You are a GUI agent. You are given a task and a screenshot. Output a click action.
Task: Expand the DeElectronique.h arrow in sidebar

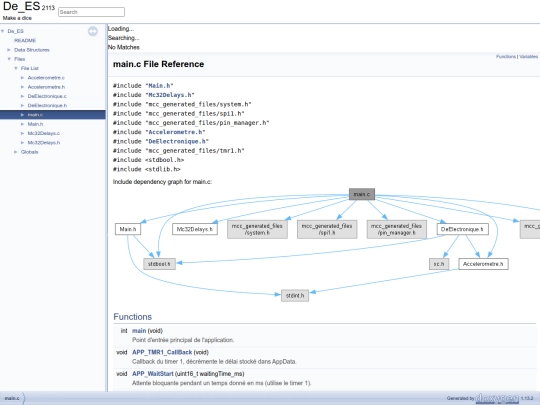pos(22,105)
